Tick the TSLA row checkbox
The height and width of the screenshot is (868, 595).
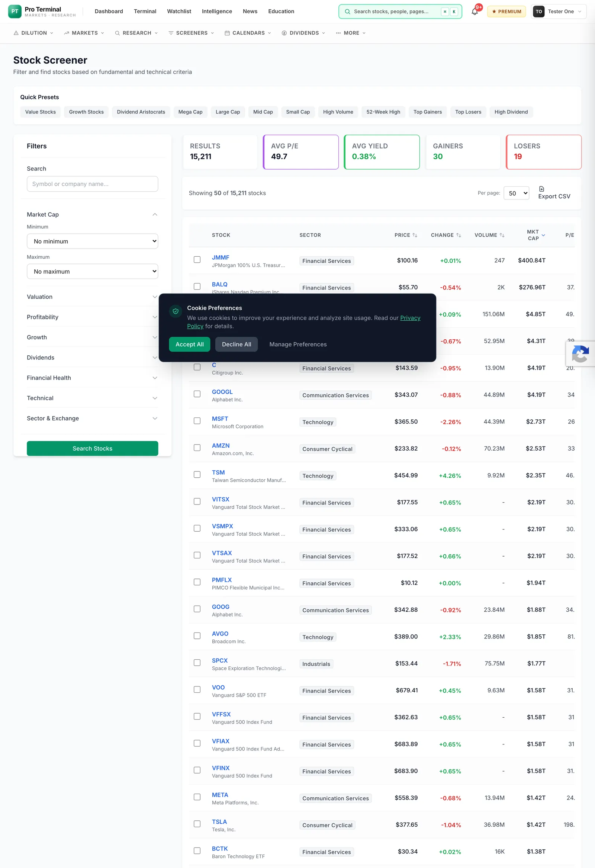[197, 824]
